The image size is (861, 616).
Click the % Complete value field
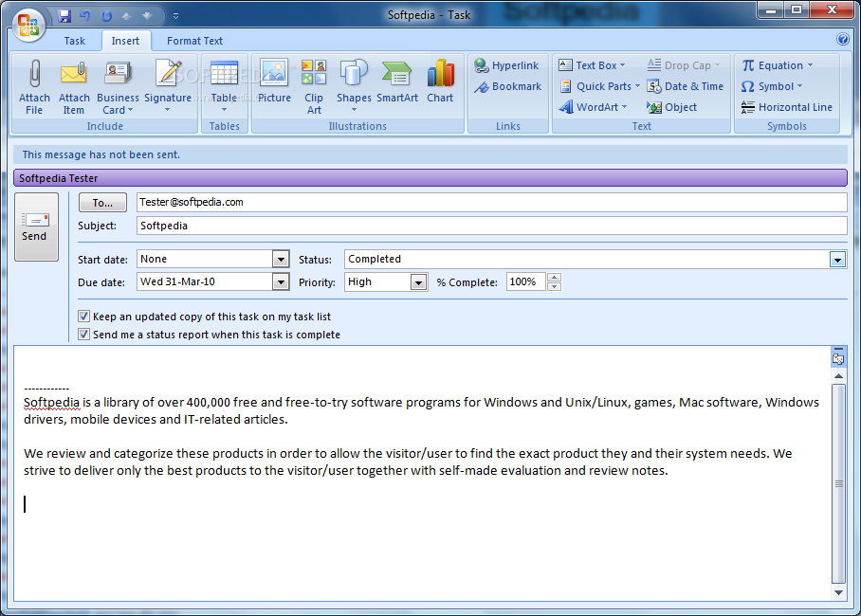[526, 282]
